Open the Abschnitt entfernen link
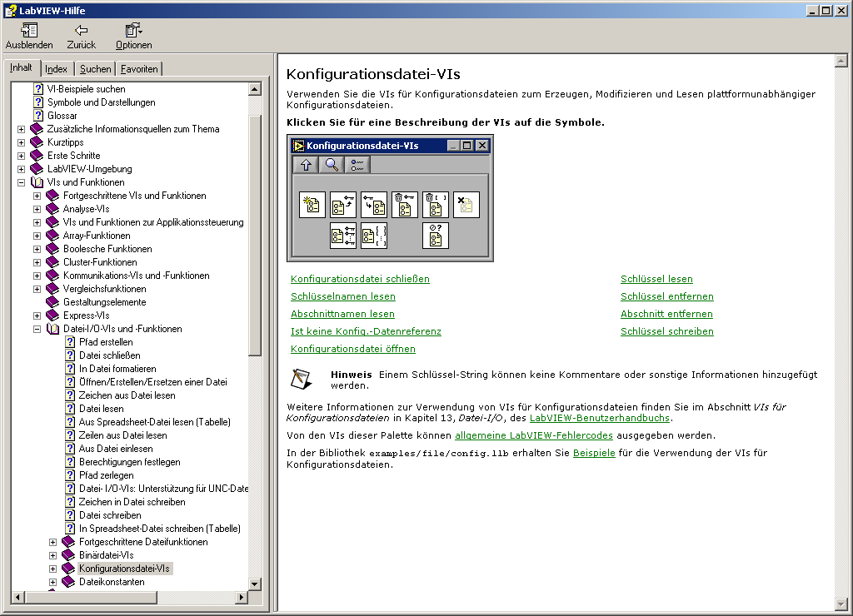The height and width of the screenshot is (616, 853). [666, 314]
